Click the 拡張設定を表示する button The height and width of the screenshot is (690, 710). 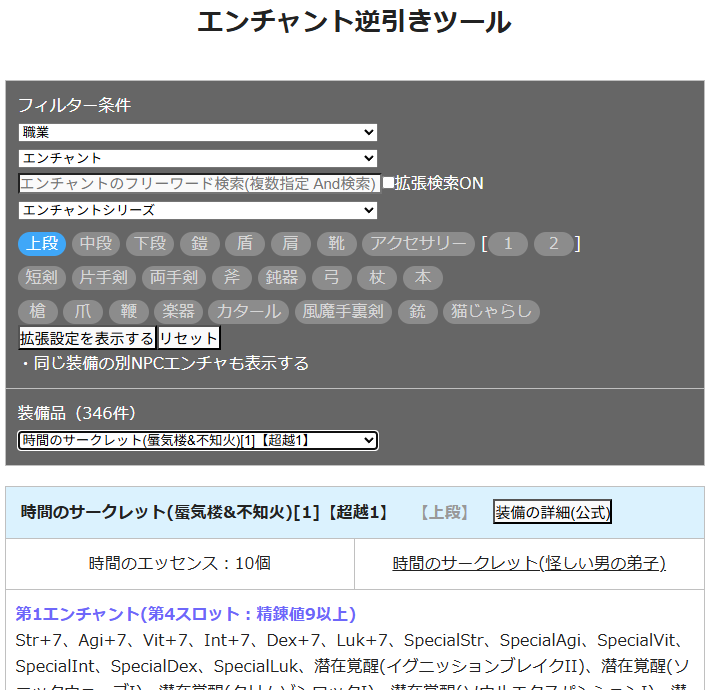pos(87,338)
